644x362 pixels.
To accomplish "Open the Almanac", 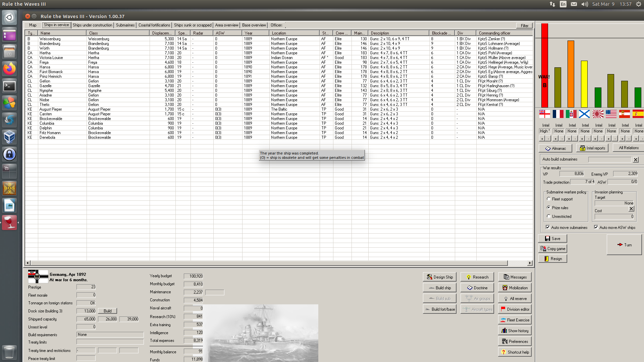I will point(555,148).
